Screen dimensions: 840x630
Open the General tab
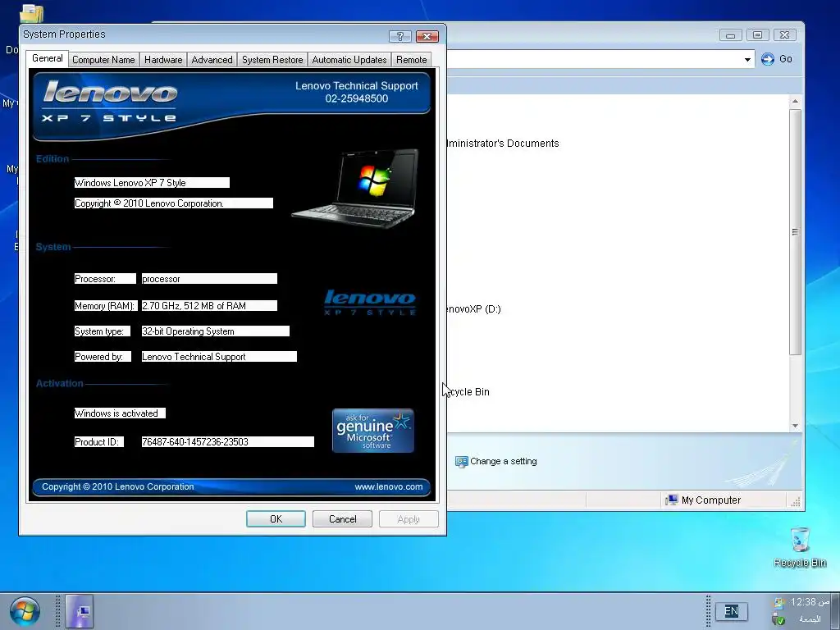[47, 58]
